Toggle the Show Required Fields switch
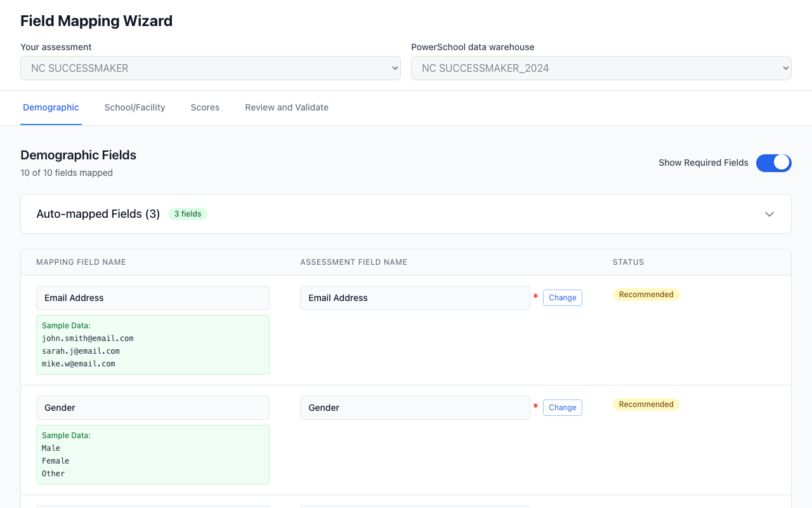This screenshot has height=508, width=812. [773, 163]
